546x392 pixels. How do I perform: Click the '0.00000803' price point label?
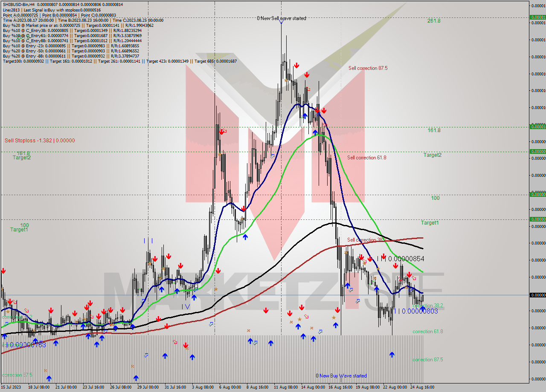420,311
